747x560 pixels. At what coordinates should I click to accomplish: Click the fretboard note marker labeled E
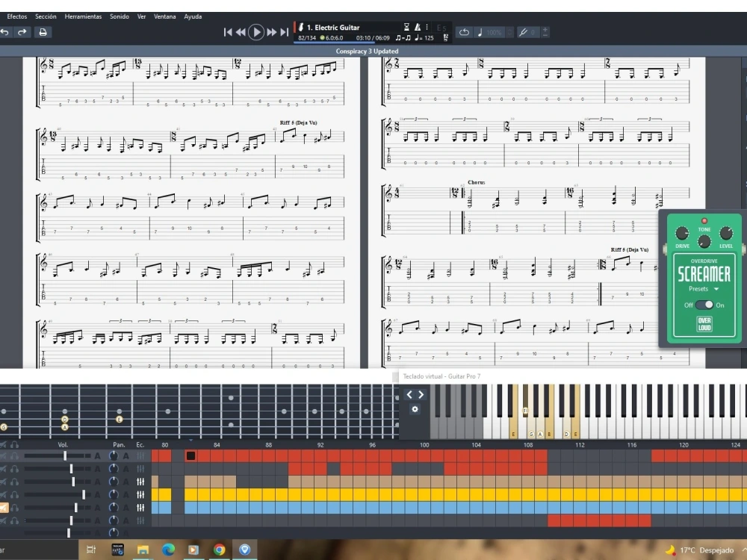[x=119, y=420]
